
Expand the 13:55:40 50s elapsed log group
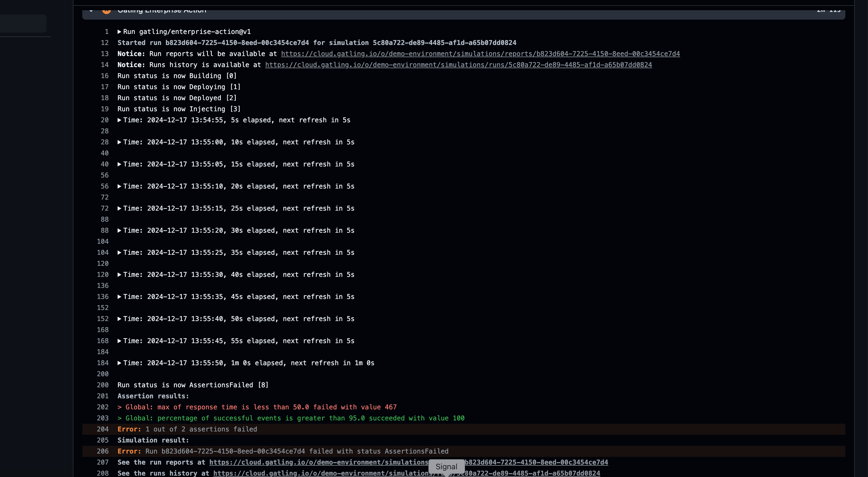119,319
